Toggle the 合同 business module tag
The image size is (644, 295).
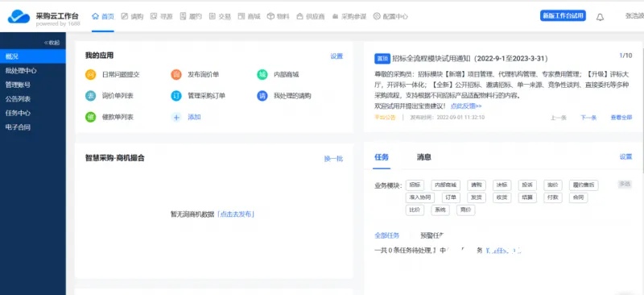click(578, 197)
